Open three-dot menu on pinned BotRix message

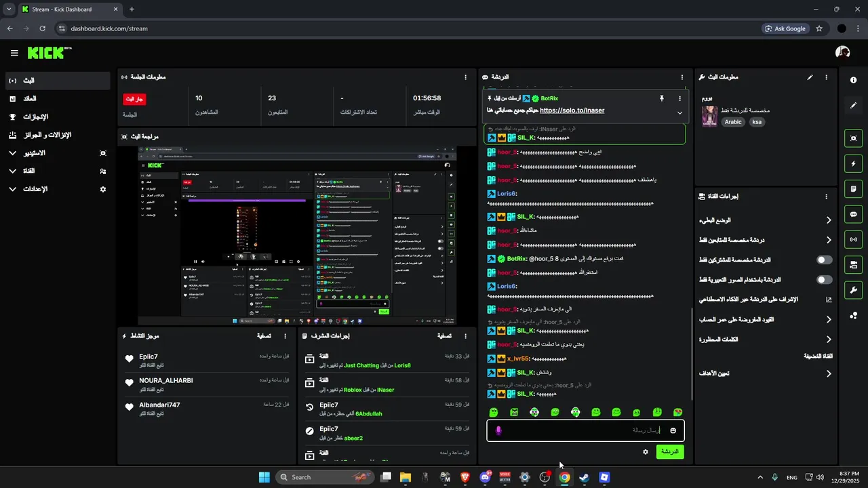[679, 98]
